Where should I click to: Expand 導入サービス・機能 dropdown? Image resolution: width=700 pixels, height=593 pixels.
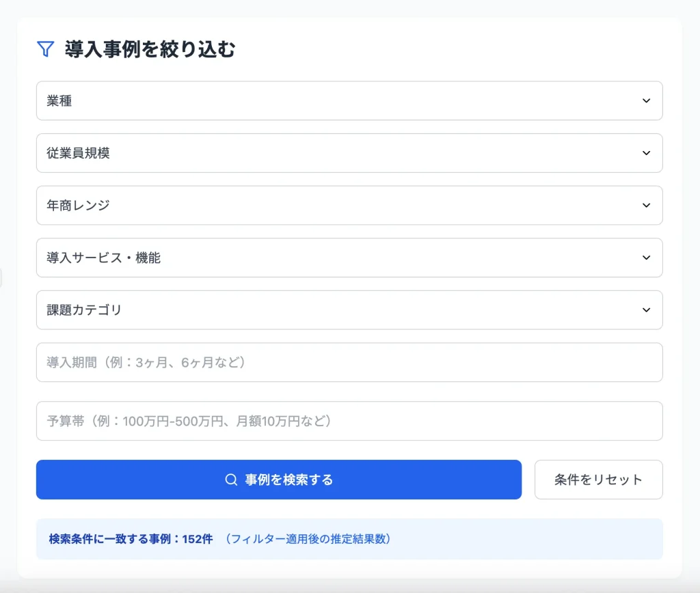pos(349,258)
